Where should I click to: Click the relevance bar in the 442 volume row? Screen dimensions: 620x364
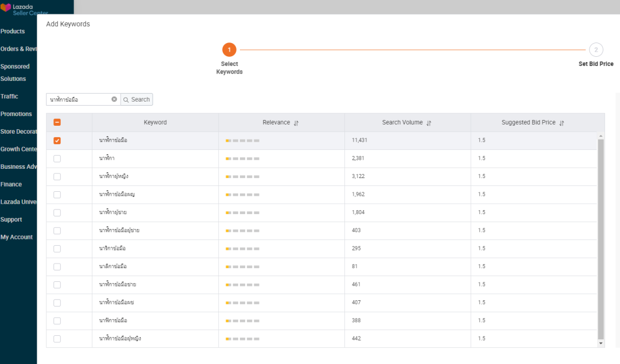tap(242, 339)
